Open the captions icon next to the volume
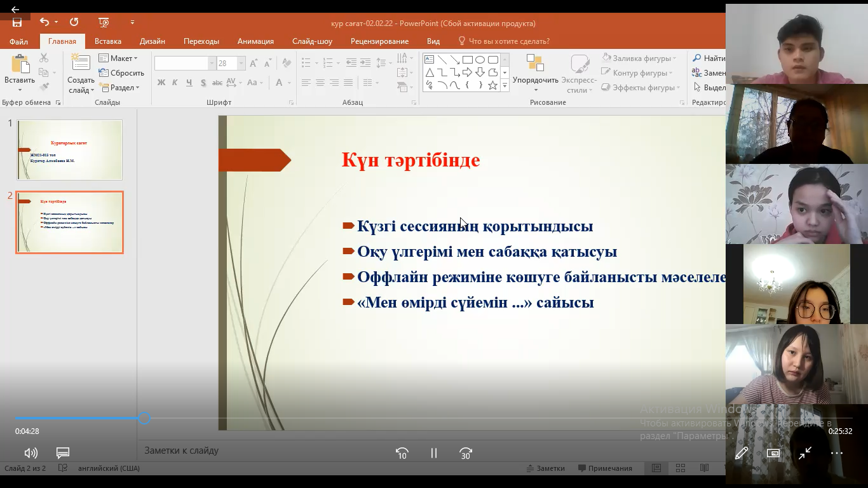The height and width of the screenshot is (488, 868). point(62,453)
